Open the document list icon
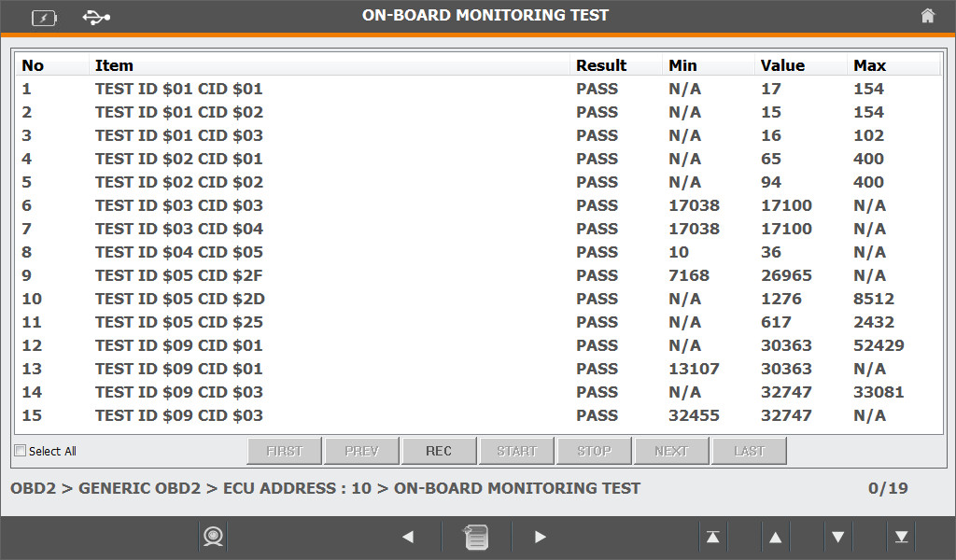 [x=475, y=537]
